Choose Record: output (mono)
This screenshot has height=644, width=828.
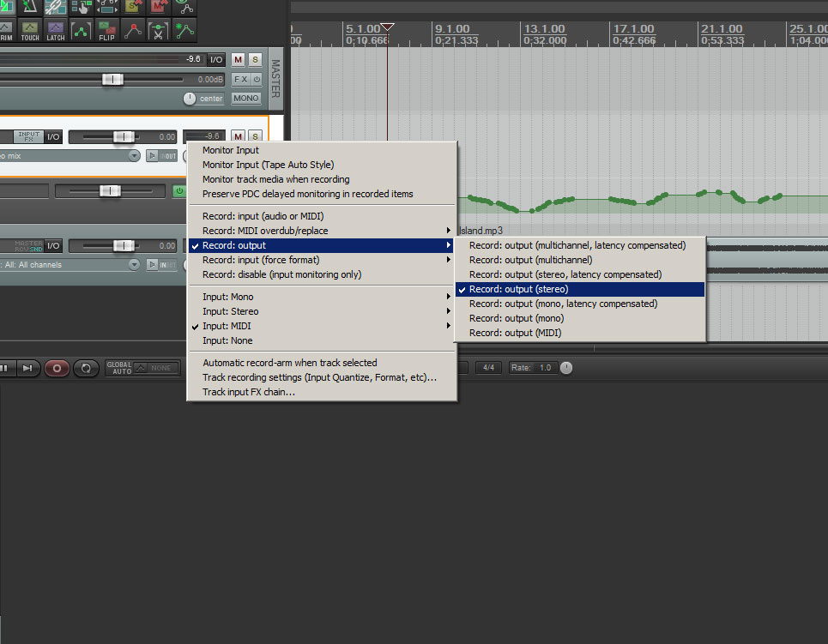[580, 318]
